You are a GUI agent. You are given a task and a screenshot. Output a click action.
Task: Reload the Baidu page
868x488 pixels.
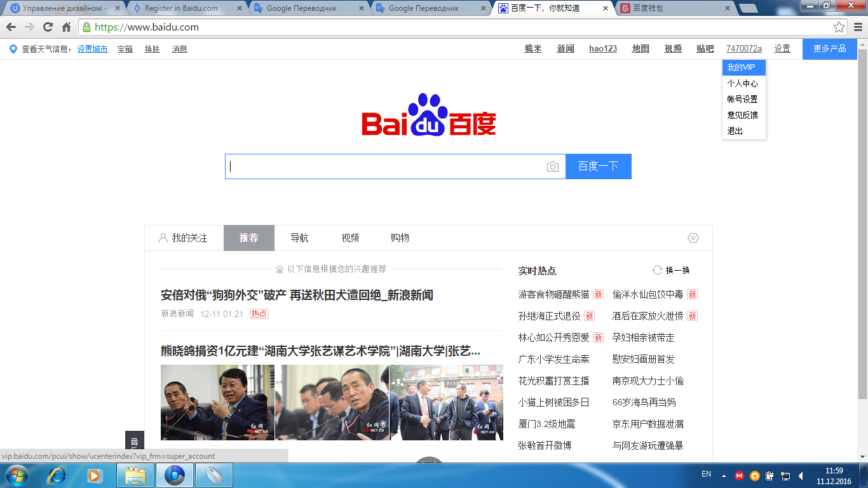tap(48, 27)
